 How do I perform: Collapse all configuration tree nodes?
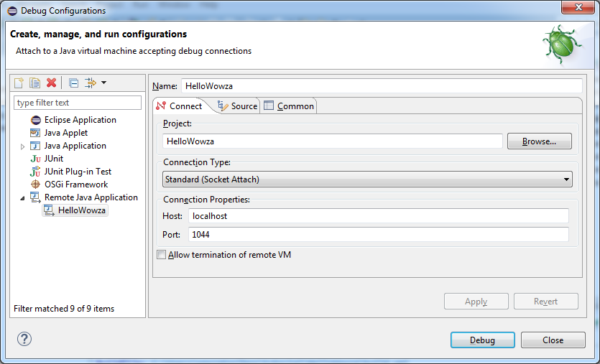[x=73, y=83]
